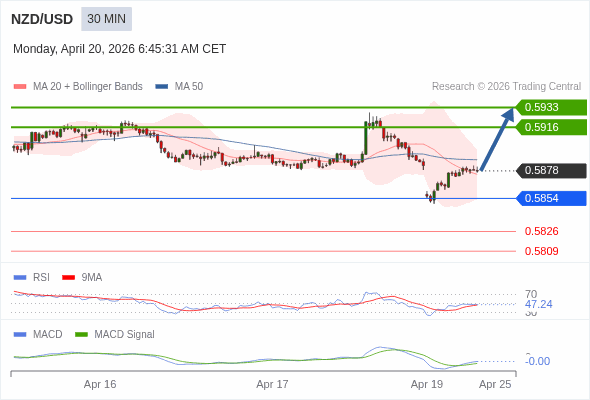
Task: Click the RSI blue legend swatch
Action: [20, 278]
